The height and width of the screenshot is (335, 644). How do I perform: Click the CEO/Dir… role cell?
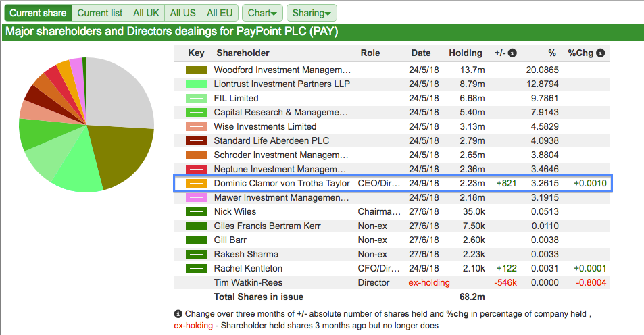click(378, 184)
